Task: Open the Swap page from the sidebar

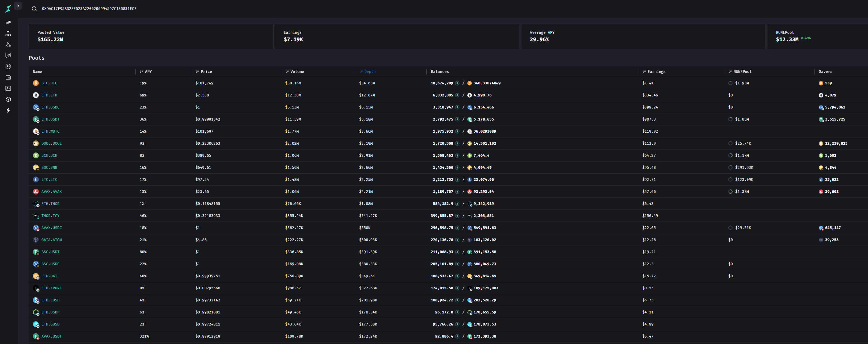Action: point(8,23)
